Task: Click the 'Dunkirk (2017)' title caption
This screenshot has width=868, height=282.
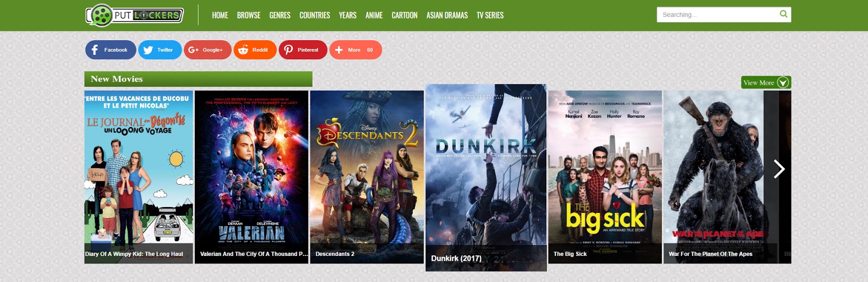Action: [x=456, y=259]
